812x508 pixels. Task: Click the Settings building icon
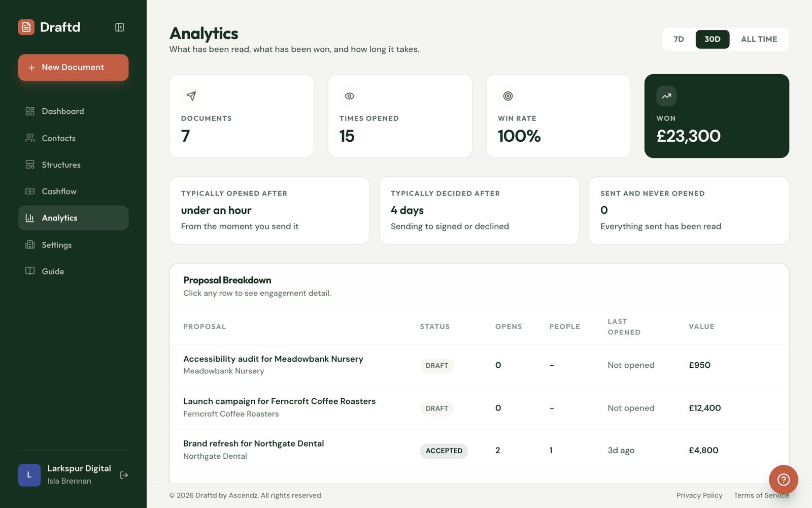coord(30,245)
